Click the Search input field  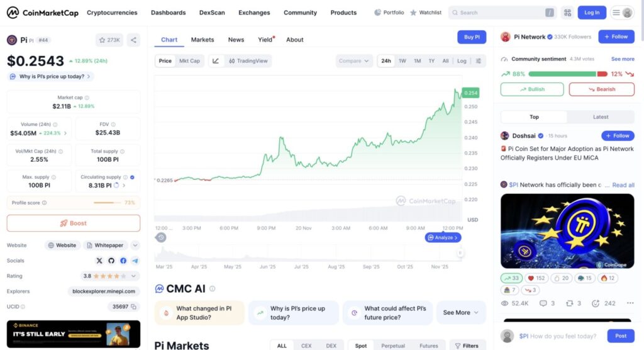pyautogui.click(x=503, y=13)
